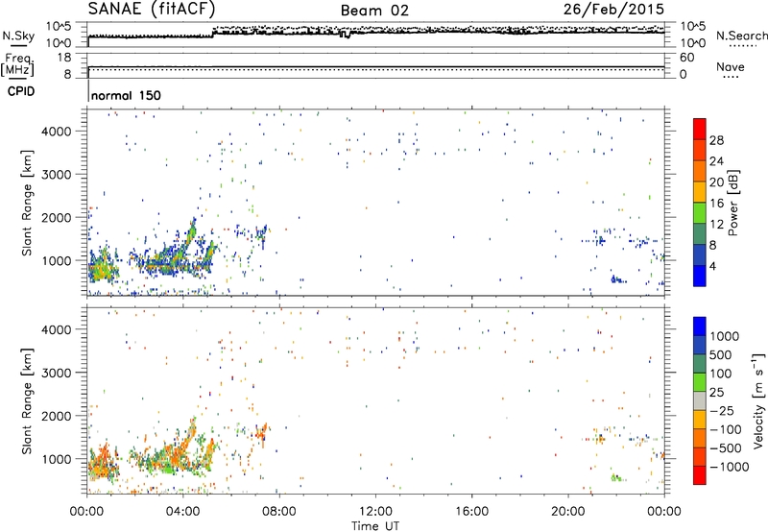Click the 08:00 time tick label
Image resolution: width=768 pixels, height=532 pixels.
click(278, 512)
